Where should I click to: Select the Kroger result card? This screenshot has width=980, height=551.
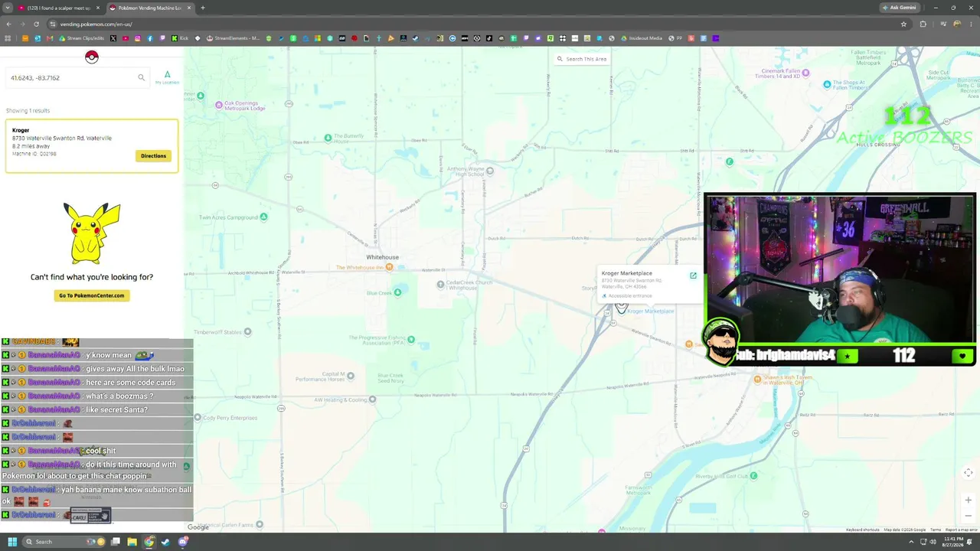[x=92, y=145]
